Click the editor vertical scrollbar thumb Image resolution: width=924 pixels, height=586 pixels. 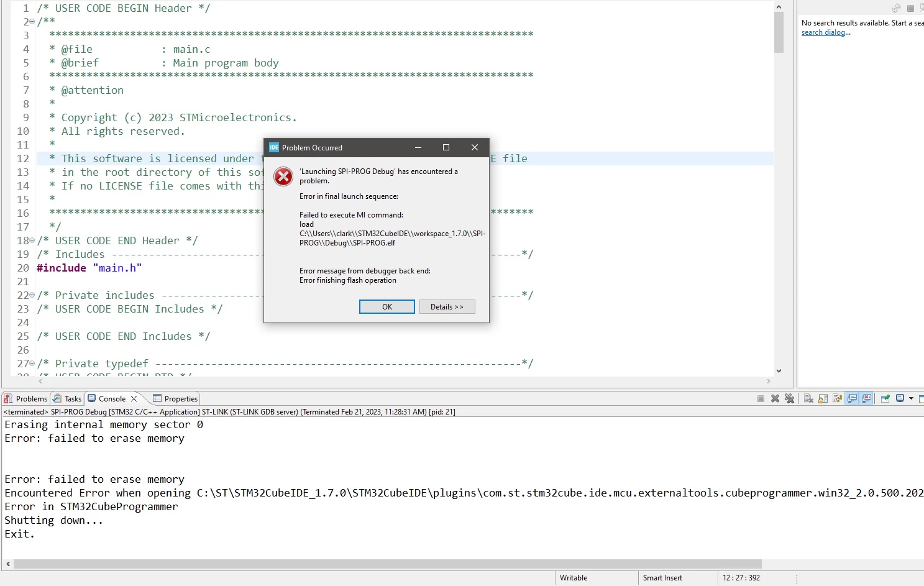[x=779, y=32]
